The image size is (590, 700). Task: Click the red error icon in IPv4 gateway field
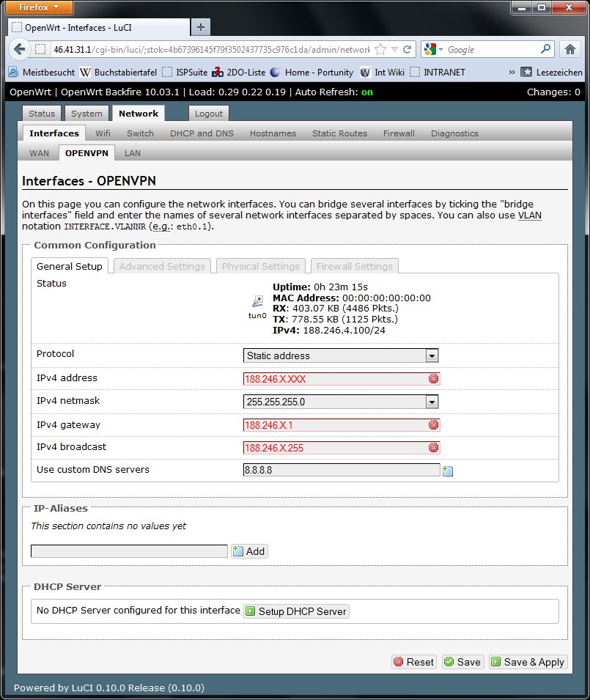(x=433, y=425)
